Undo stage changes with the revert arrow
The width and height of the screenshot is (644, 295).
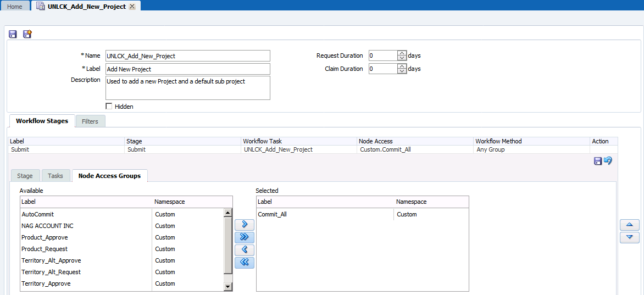(x=608, y=161)
